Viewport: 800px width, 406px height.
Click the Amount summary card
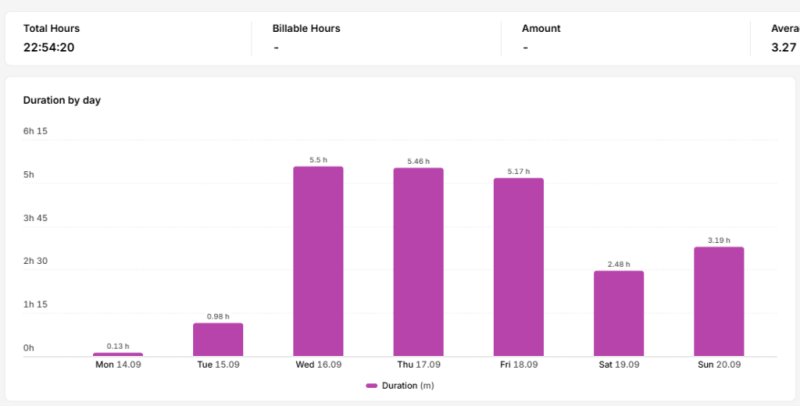626,38
